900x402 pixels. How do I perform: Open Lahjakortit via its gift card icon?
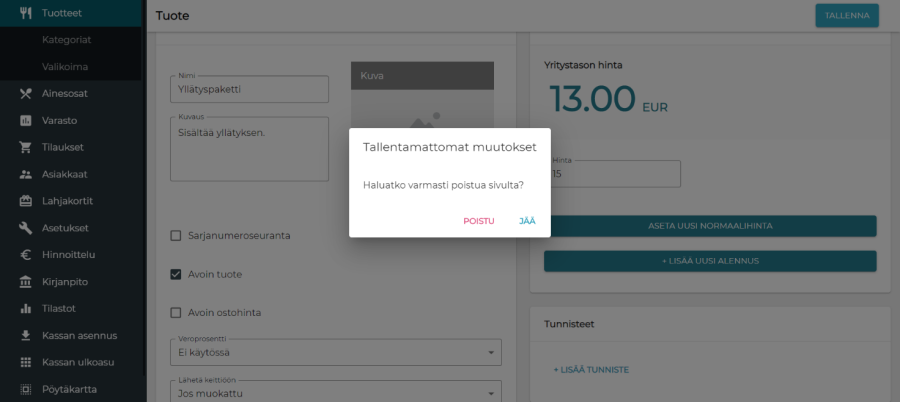(26, 201)
